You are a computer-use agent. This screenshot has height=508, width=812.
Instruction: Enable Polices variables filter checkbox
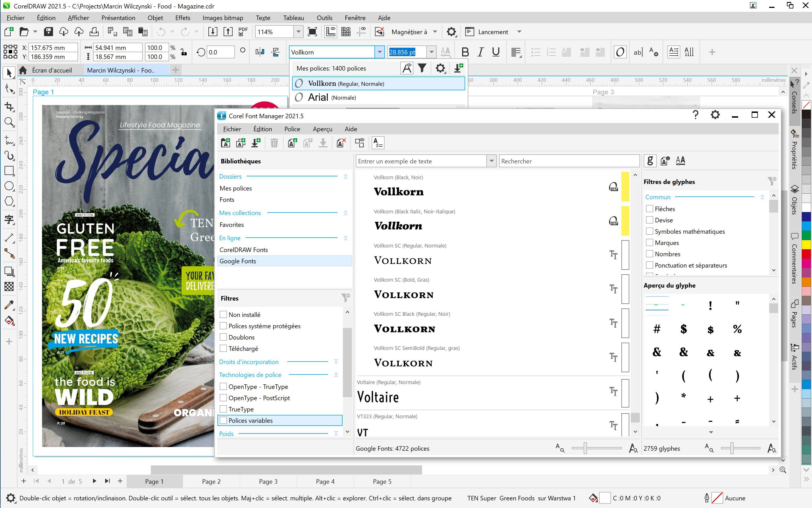223,420
